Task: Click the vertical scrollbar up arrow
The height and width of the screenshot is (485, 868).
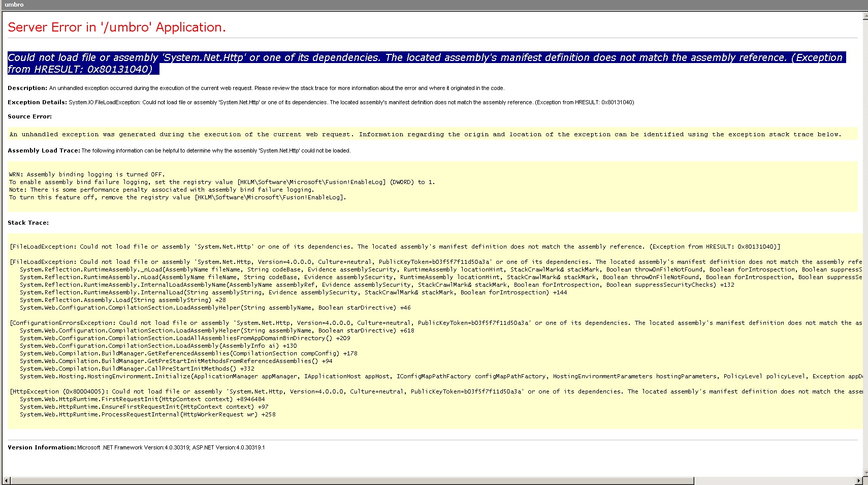Action: point(865,16)
